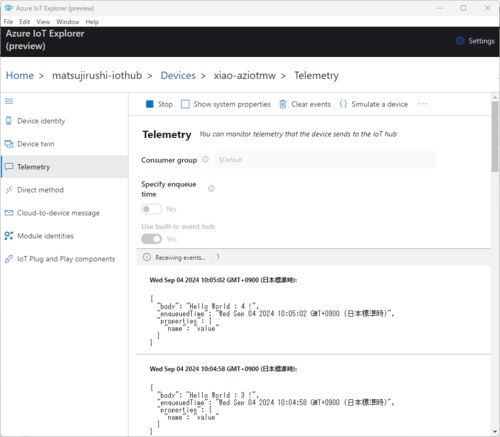Screen dimensions: 500x437
Task: Toggle the Specify enqueue time switch
Action: (x=151, y=209)
